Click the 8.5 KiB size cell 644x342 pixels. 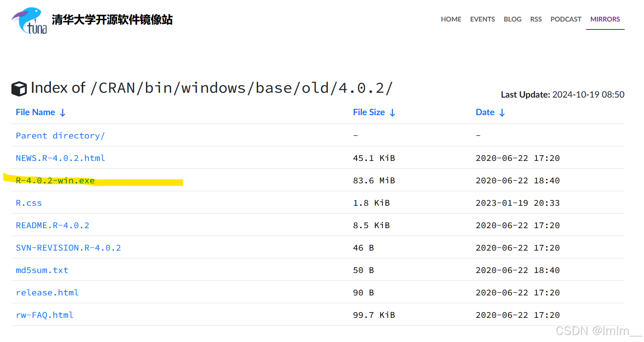pos(371,225)
